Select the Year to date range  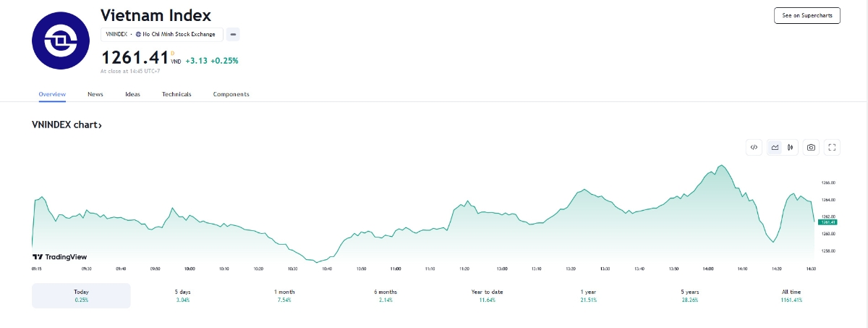coord(487,295)
